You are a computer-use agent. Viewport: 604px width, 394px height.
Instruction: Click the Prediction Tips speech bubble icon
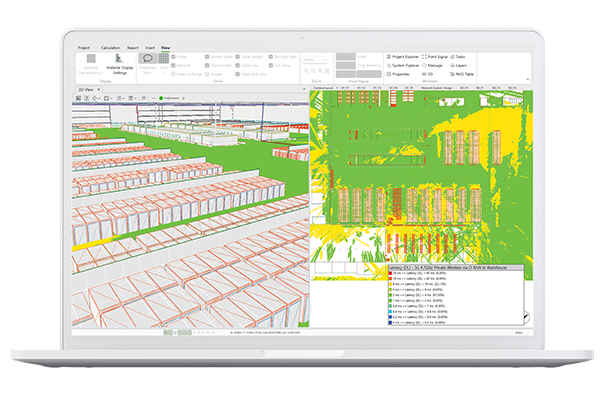148,59
